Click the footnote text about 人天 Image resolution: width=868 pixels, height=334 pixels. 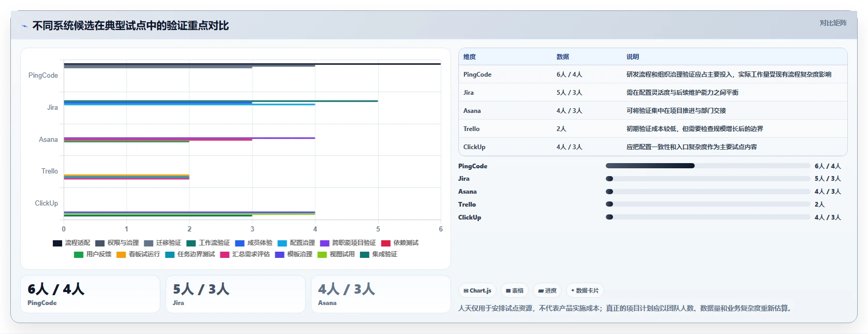[x=625, y=309]
